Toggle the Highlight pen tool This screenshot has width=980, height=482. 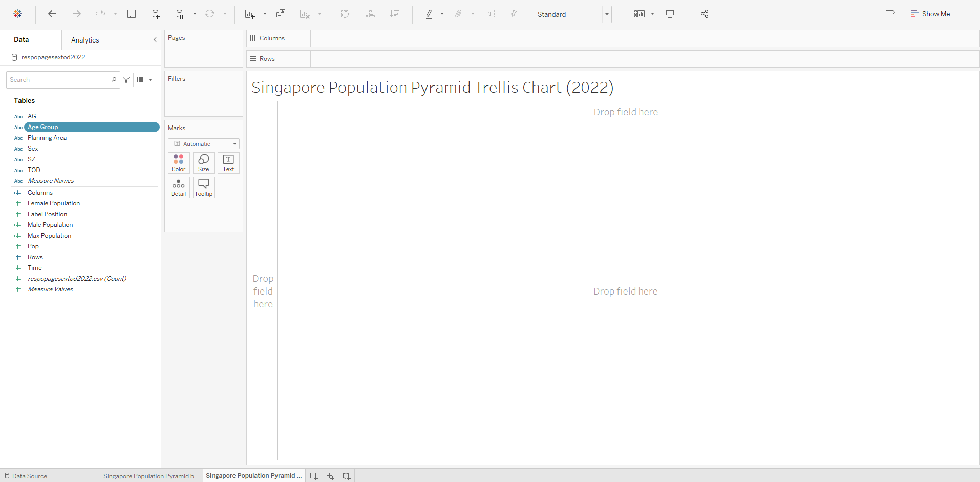[x=429, y=14]
